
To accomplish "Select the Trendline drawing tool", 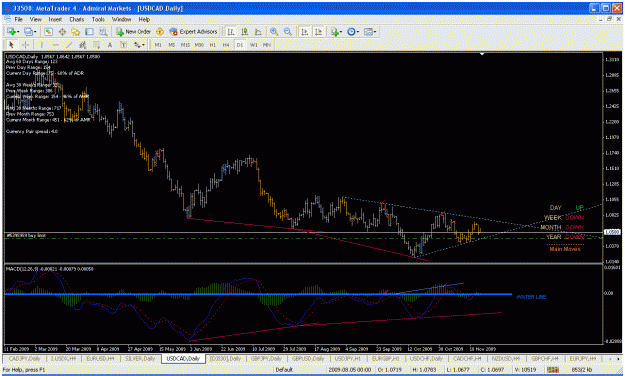I will click(x=69, y=45).
